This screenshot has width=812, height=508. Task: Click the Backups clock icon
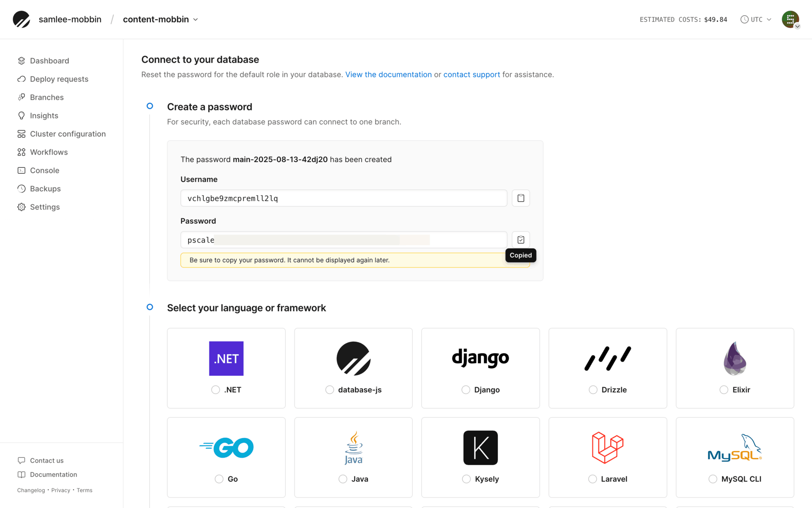click(x=22, y=188)
